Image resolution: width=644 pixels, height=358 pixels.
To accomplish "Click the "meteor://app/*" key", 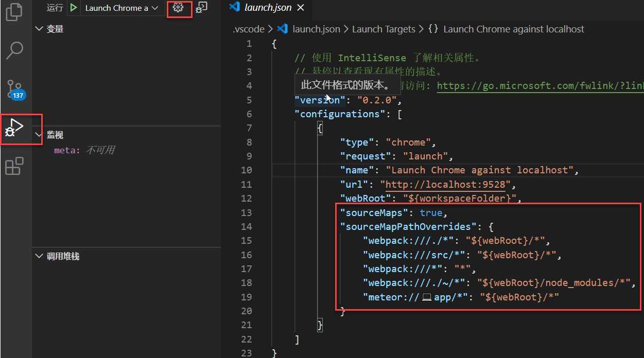I will (x=415, y=297).
